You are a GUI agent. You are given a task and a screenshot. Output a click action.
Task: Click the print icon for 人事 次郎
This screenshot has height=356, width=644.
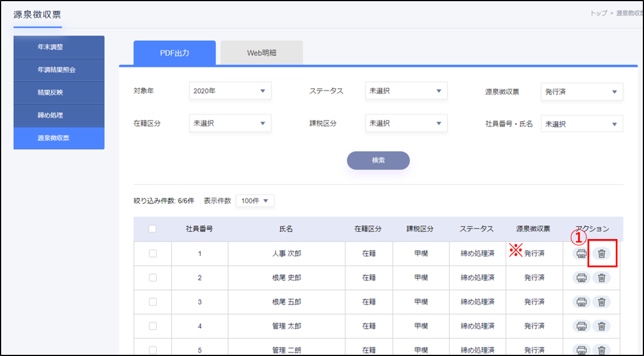pos(582,253)
